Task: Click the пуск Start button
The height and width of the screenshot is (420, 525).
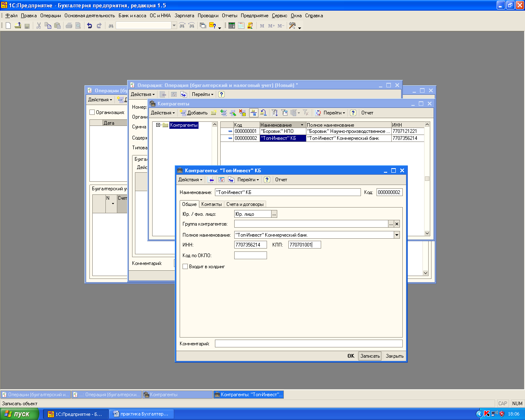Action: (19, 414)
